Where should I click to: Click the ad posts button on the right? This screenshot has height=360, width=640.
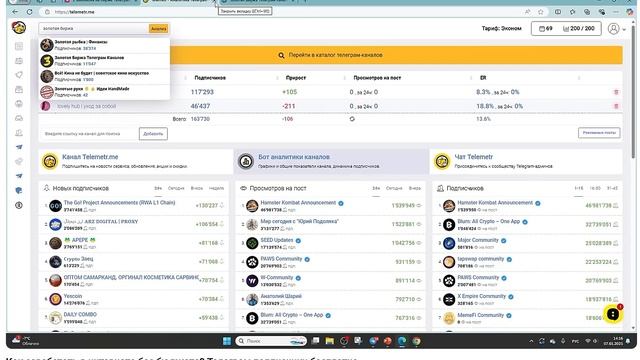coord(599,133)
